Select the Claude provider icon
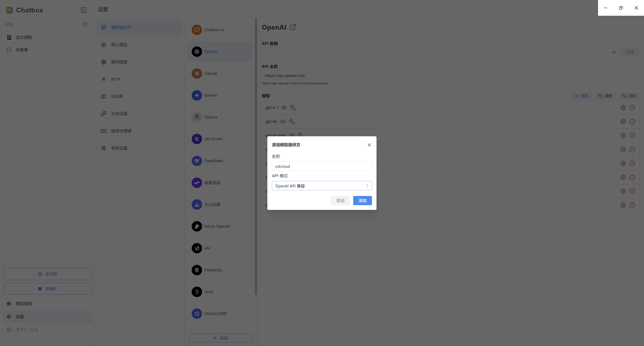The height and width of the screenshot is (346, 644). click(197, 73)
